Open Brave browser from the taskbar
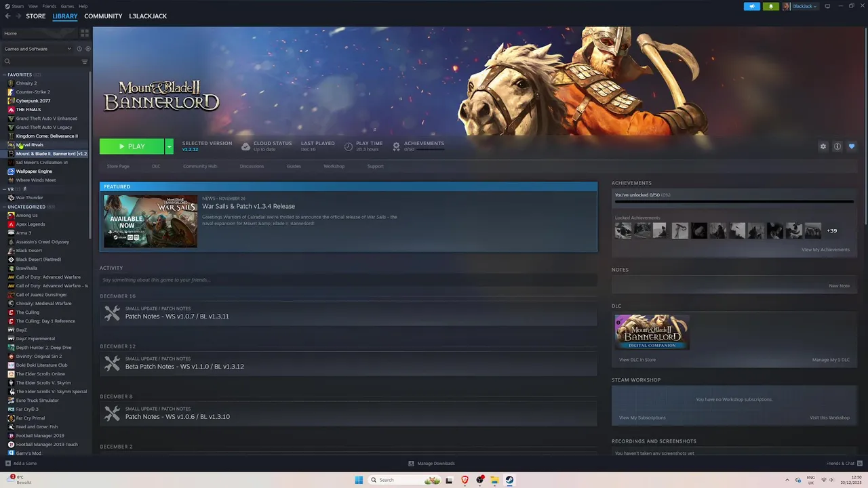Image resolution: width=868 pixels, height=488 pixels. coord(465,480)
